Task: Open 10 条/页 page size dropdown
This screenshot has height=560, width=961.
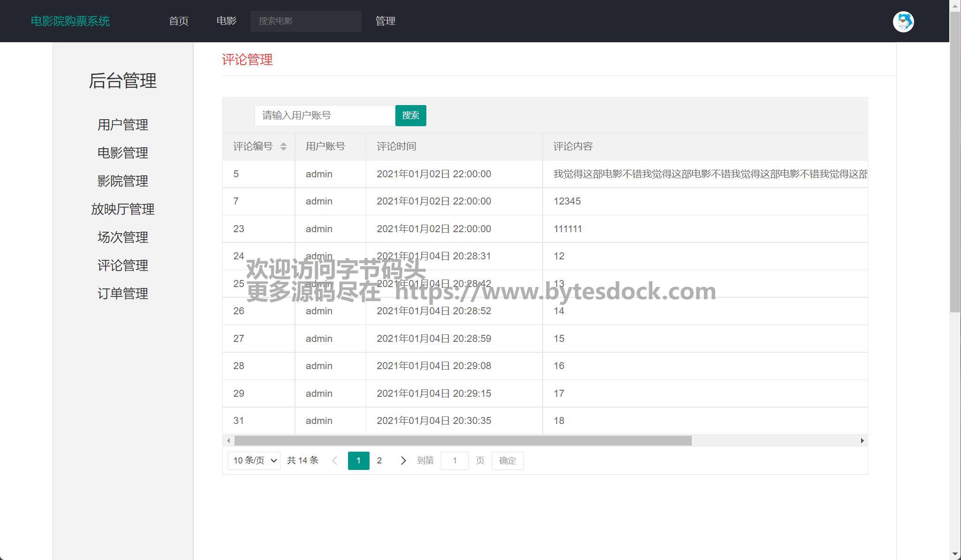Action: coord(254,461)
